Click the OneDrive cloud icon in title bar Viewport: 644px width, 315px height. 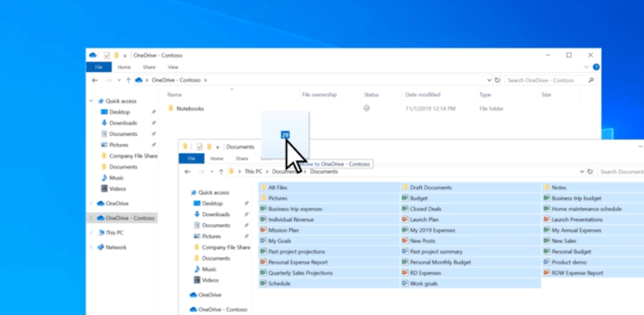click(x=93, y=55)
